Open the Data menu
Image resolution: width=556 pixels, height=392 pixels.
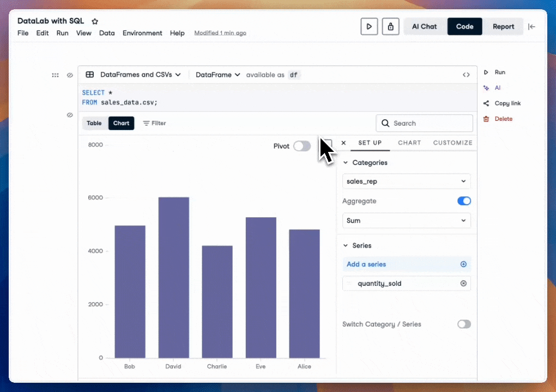click(x=107, y=33)
